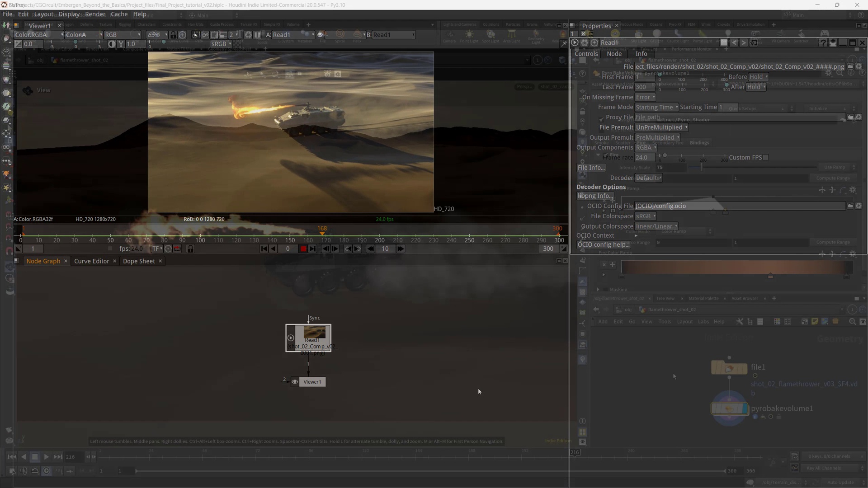Jump to last frame in the timeline
The width and height of the screenshot is (868, 488).
(x=312, y=249)
